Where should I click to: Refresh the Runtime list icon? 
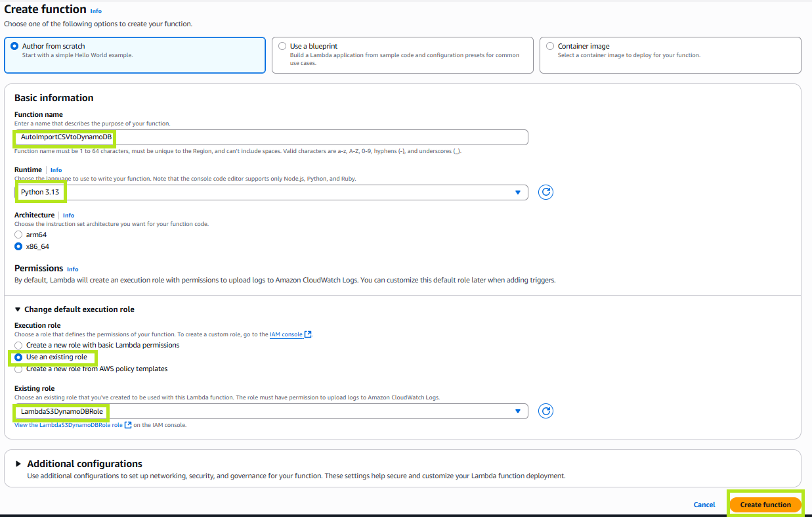click(545, 192)
